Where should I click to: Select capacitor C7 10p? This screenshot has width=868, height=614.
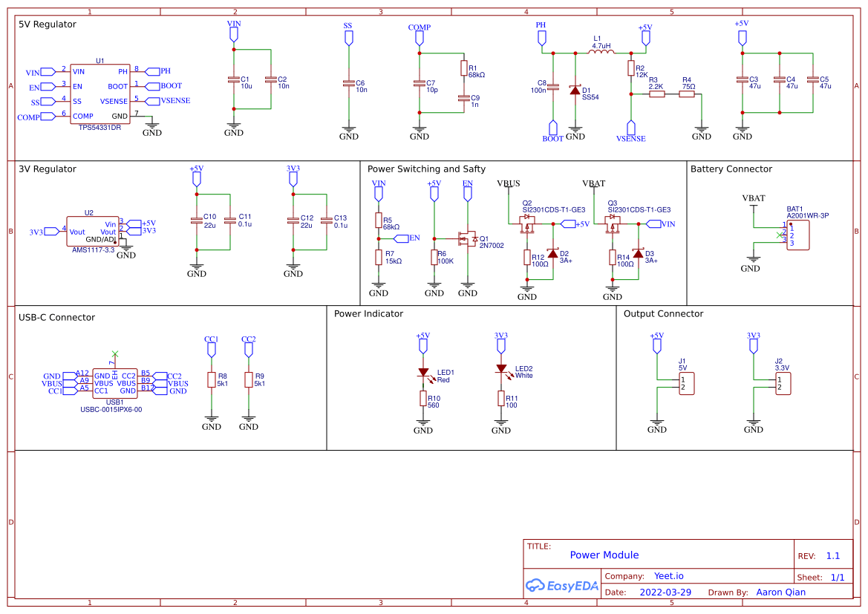(419, 83)
